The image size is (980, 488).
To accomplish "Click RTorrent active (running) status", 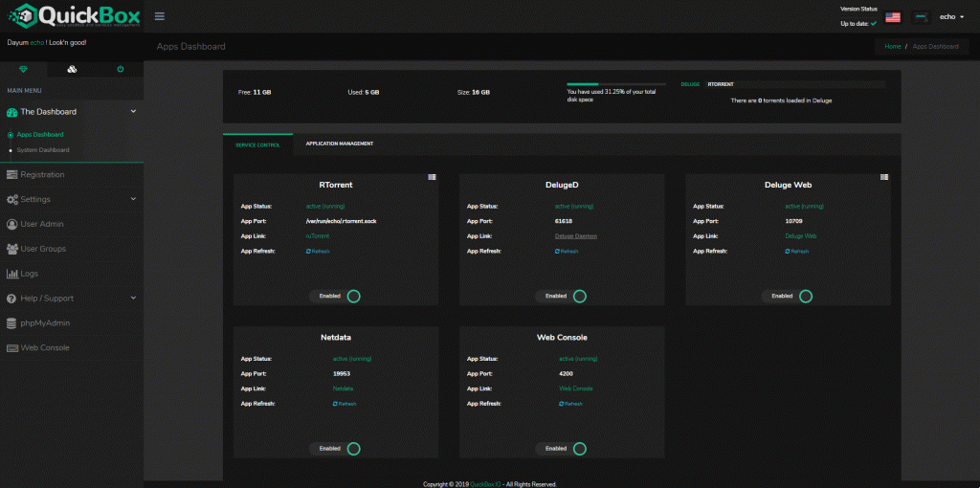I will pyautogui.click(x=325, y=206).
